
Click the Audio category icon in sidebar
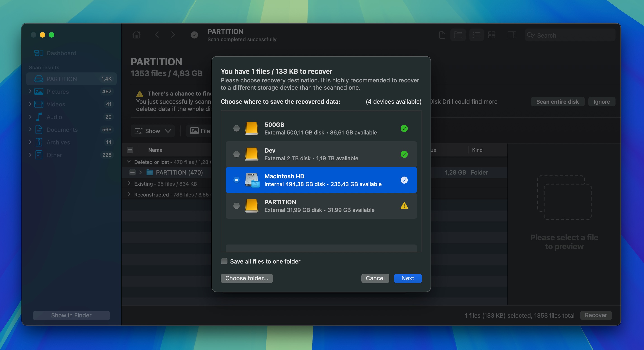click(x=39, y=117)
